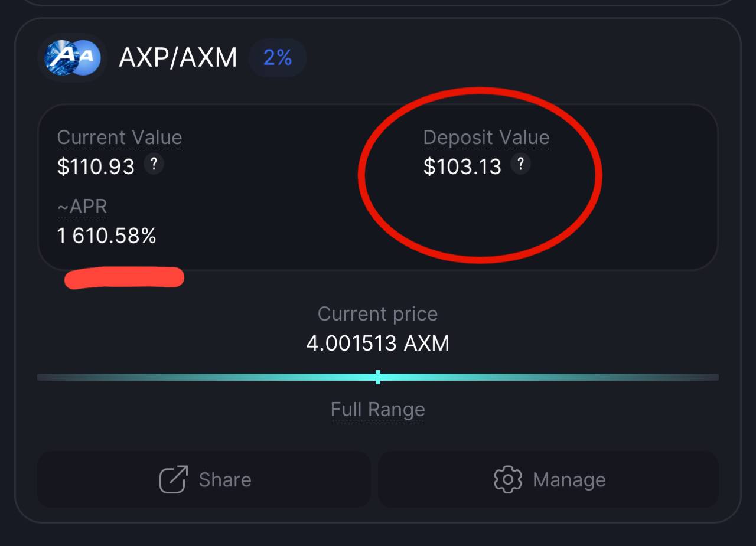The image size is (756, 546).
Task: Click the 1 610.58% APR figure
Action: coord(107,236)
